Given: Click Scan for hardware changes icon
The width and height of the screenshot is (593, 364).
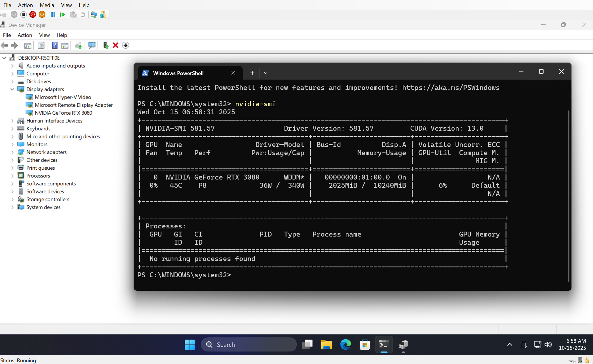Looking at the screenshot, I should click(92, 45).
